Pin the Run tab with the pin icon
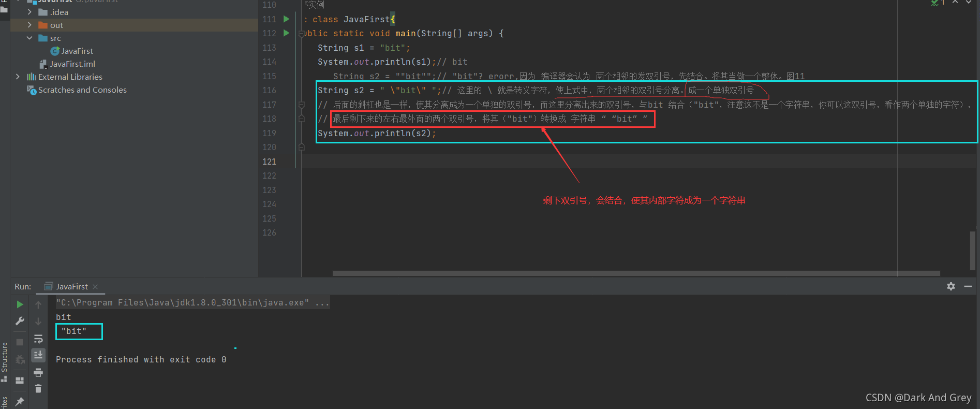This screenshot has height=409, width=980. [x=20, y=401]
